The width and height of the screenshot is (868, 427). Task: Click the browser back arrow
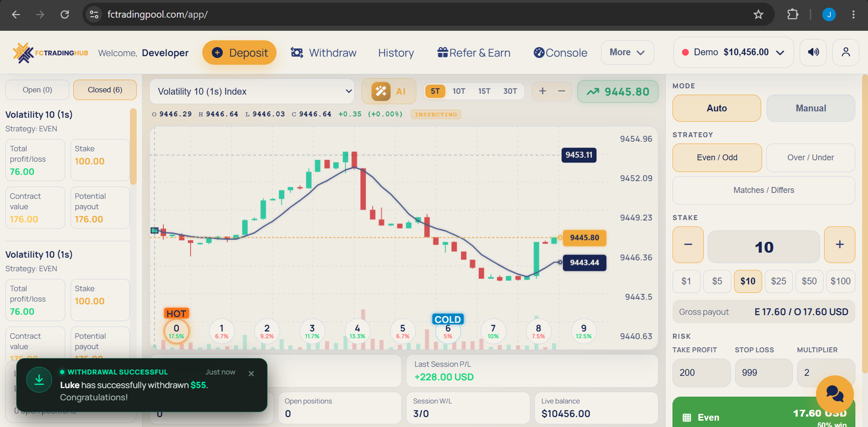coord(16,14)
